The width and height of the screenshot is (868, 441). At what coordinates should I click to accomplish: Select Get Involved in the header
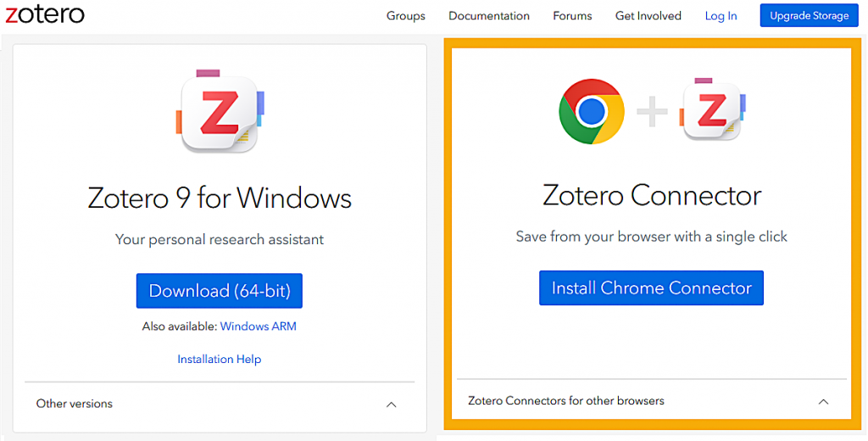[648, 16]
